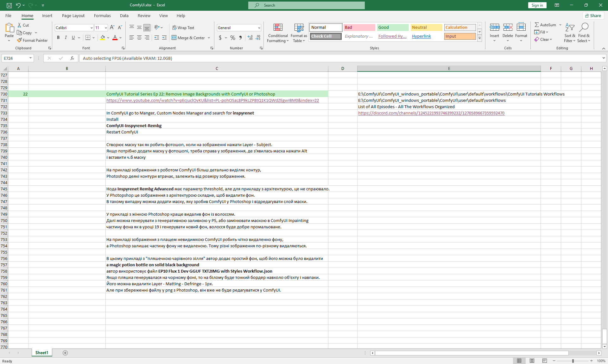Viewport: 608px width, 364px height.
Task: Open the General number format dropdown
Action: point(259,28)
